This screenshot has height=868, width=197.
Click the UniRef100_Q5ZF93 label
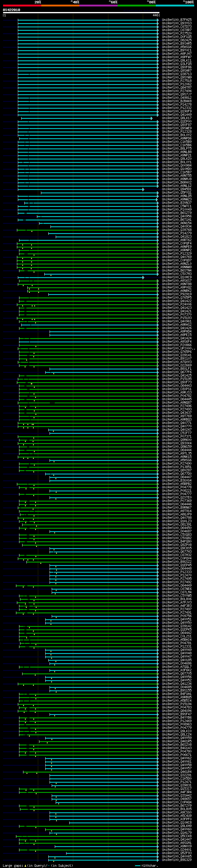pos(176,853)
